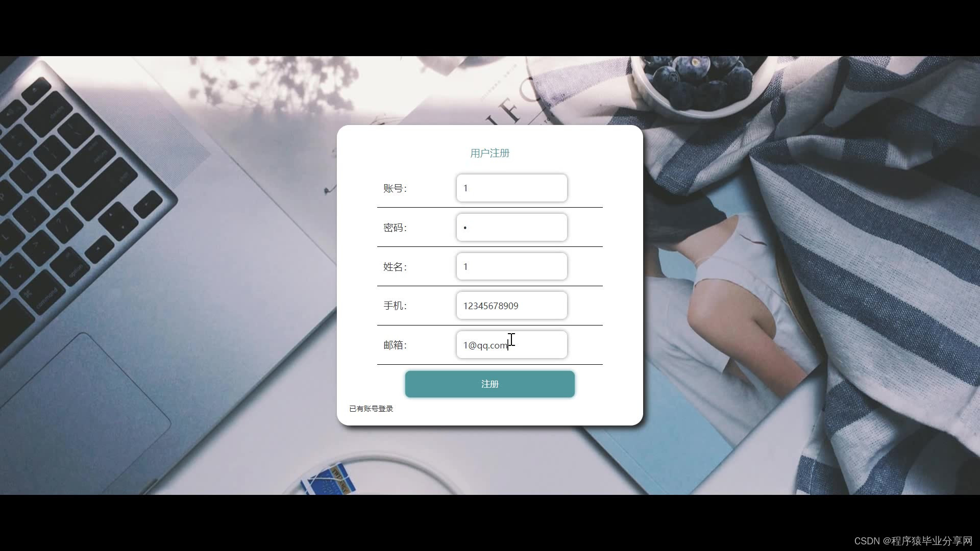Click the CSDN watermark text
This screenshot has height=551, width=980.
(913, 541)
